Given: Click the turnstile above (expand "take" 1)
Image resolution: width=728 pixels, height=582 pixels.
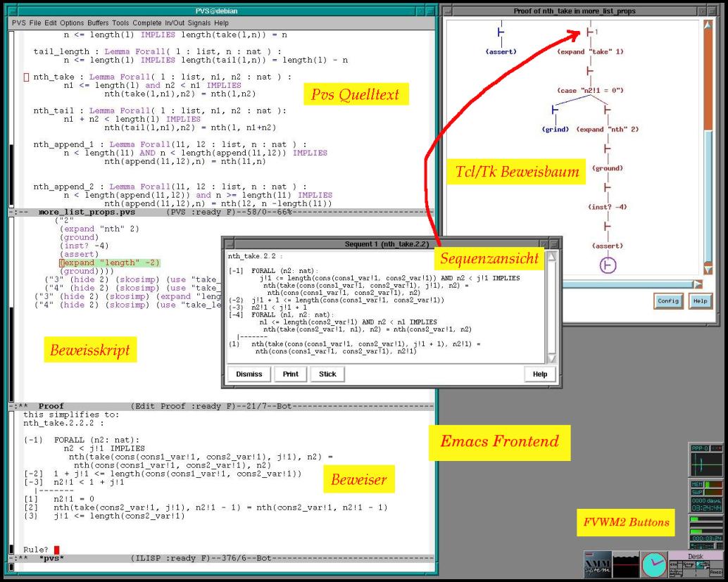Looking at the screenshot, I should [589, 32].
